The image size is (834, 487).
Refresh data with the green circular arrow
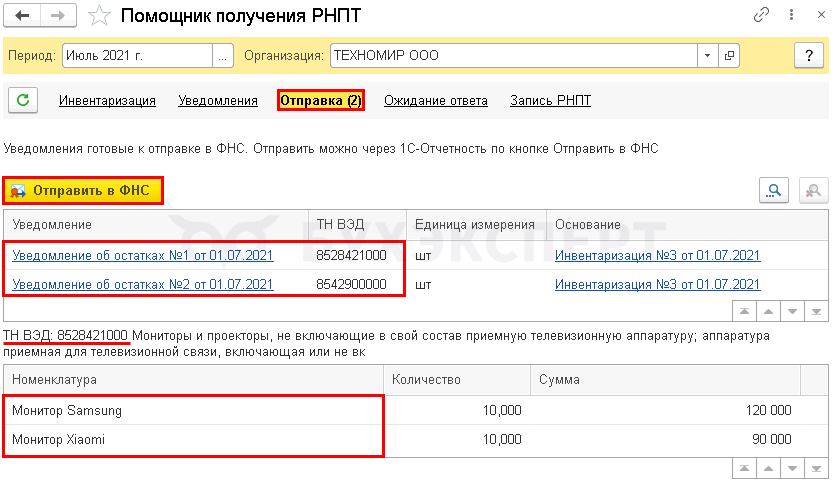[23, 100]
